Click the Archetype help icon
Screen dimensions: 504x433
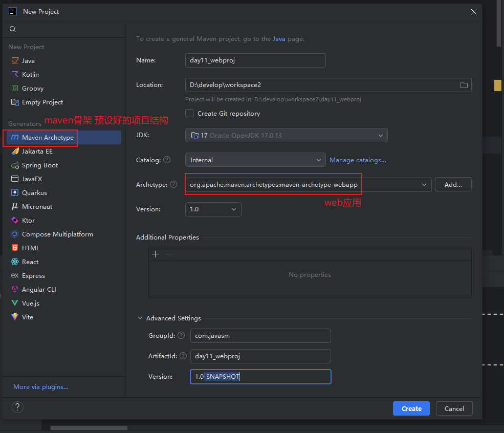pyautogui.click(x=173, y=184)
